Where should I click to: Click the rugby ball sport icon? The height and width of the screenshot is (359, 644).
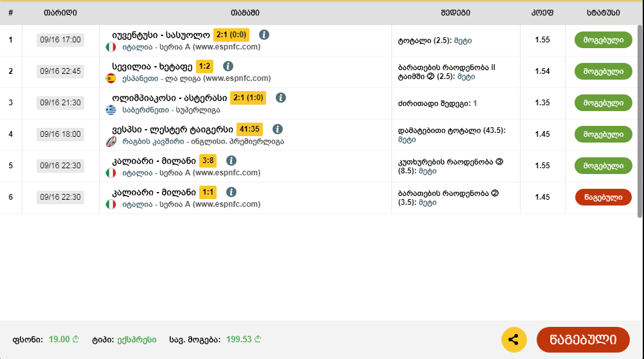click(x=111, y=141)
